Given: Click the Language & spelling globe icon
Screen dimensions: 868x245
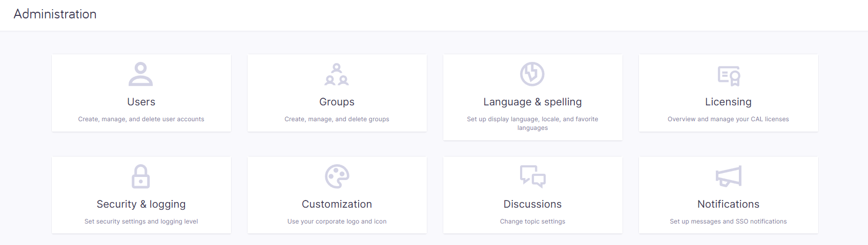Looking at the screenshot, I should coord(532,74).
